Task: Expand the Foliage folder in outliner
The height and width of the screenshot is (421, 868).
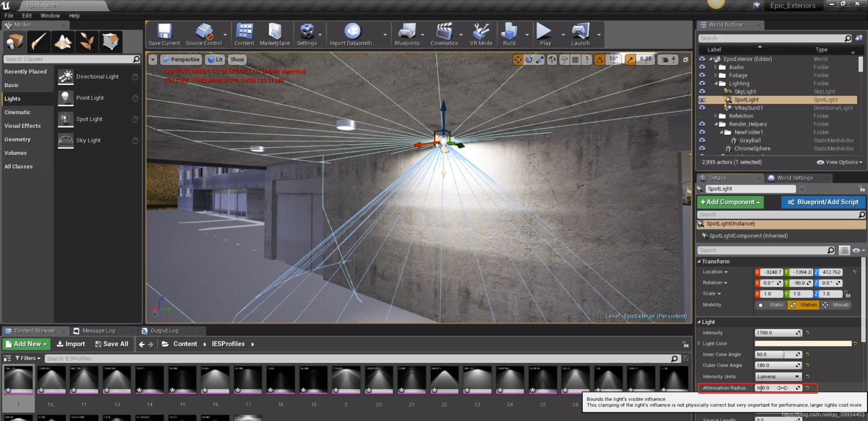Action: [x=715, y=75]
